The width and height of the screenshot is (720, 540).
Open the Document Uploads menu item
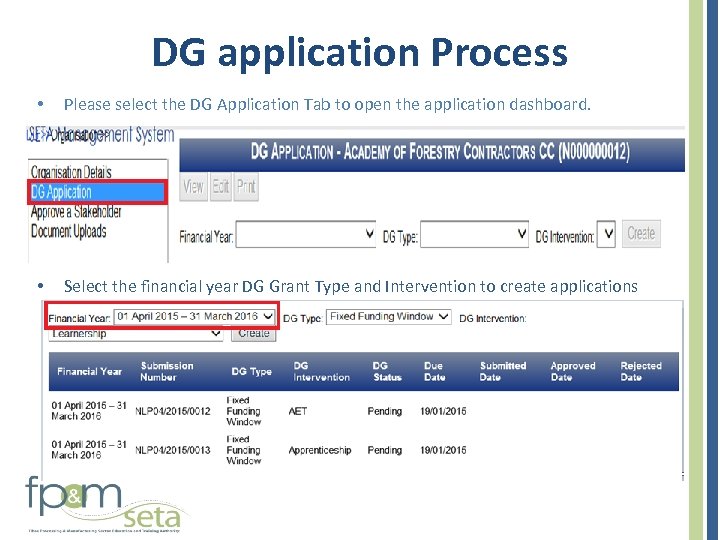[68, 231]
